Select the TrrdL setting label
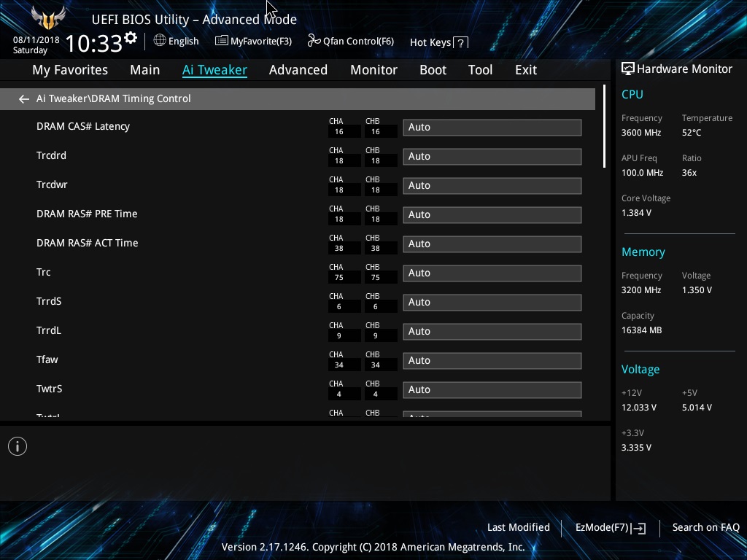Screen dimensions: 747x560 coord(49,330)
